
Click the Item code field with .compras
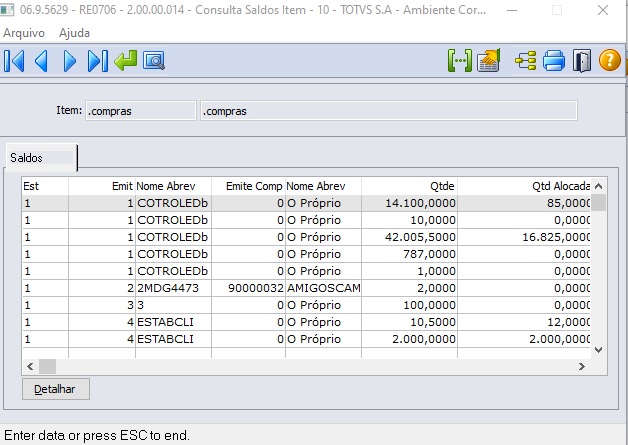click(x=141, y=111)
